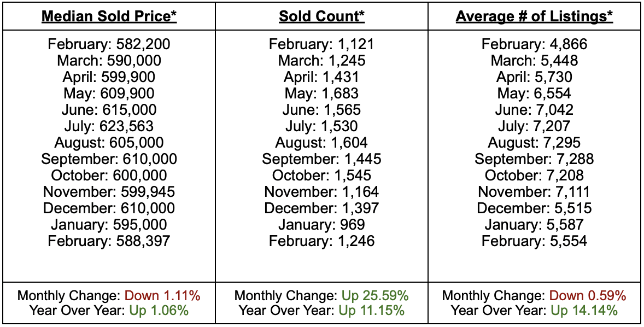Click the October: 1,545 sold count entry

(321, 176)
